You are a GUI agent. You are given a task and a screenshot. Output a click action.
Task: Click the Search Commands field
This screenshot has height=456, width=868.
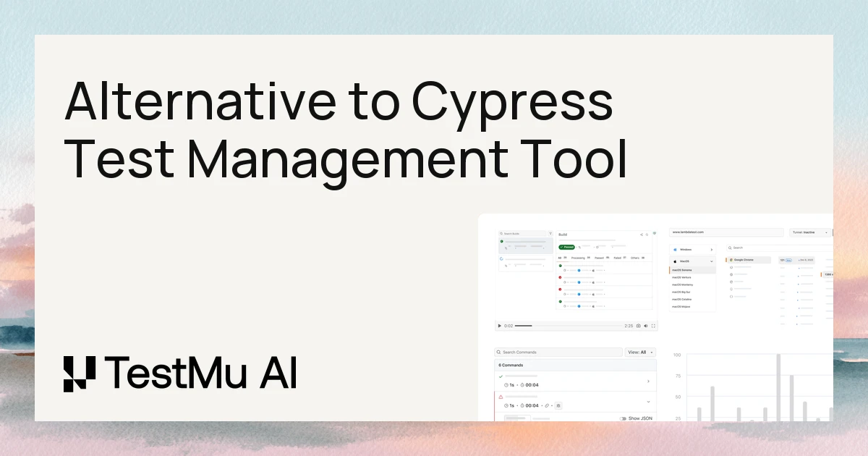pos(558,352)
